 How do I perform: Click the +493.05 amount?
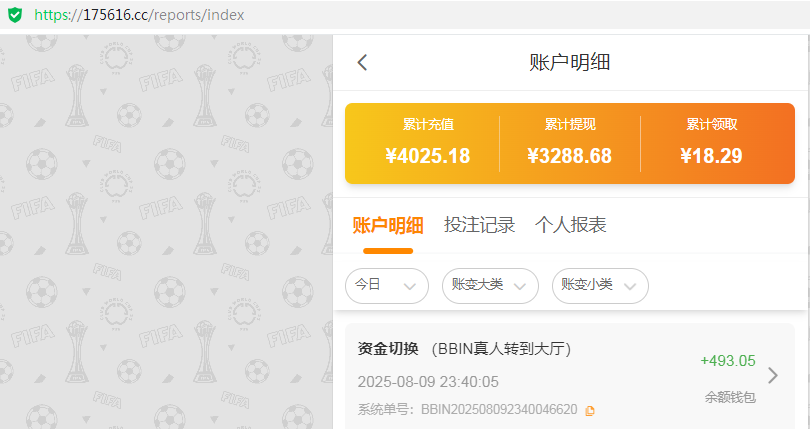tap(727, 361)
